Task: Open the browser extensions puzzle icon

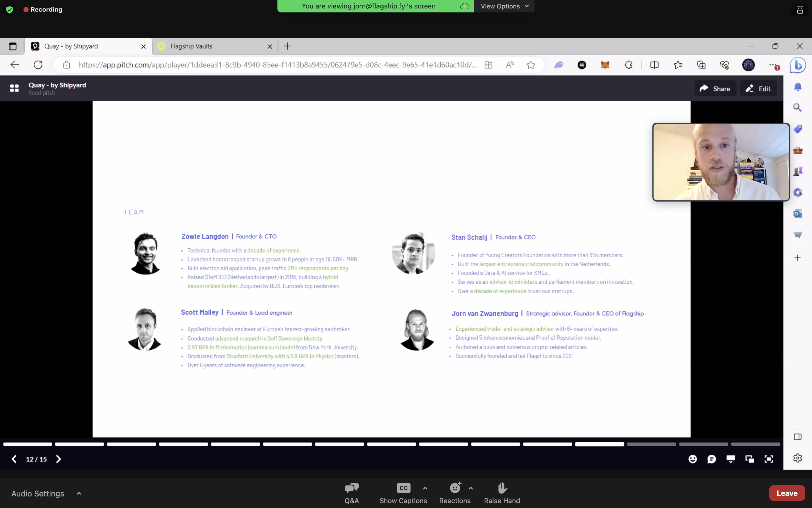Action: (628, 65)
